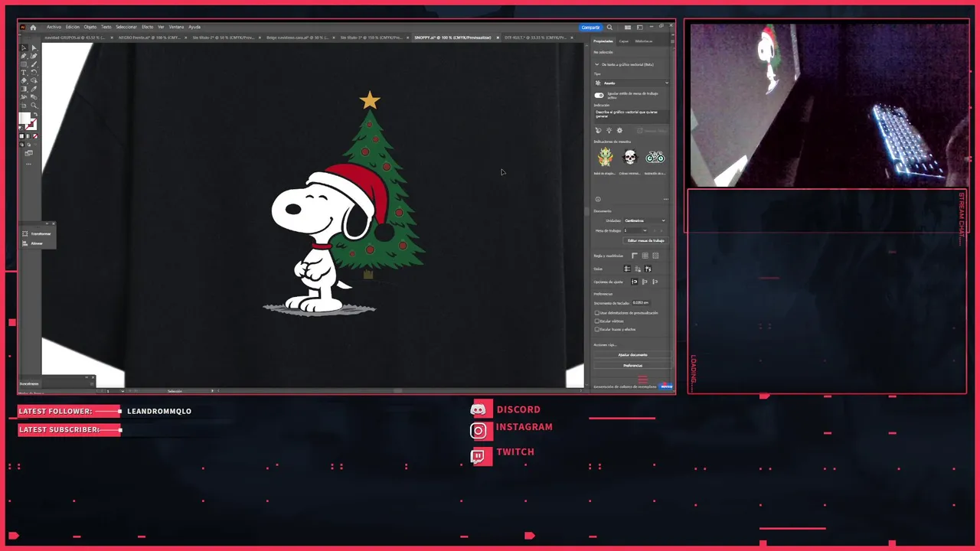Toggle lock guides icon in Guías
980x551 pixels.
638,269
